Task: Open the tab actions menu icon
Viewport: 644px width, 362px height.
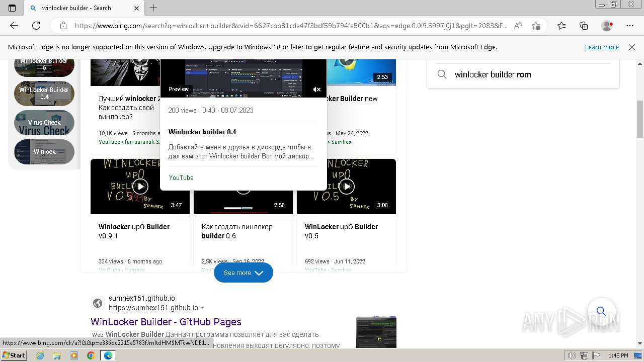Action: tap(12, 8)
